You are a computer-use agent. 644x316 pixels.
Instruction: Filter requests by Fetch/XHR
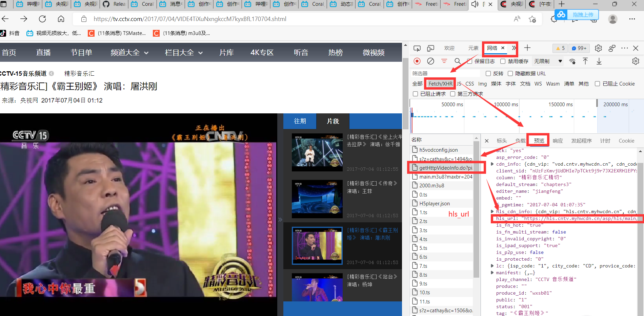tap(440, 84)
